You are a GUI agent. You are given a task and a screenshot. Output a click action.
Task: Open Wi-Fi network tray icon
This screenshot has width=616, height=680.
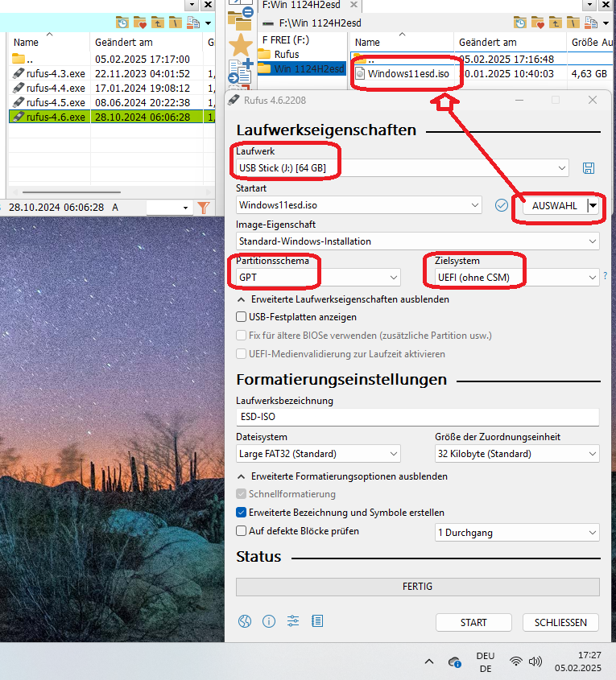pos(516,661)
